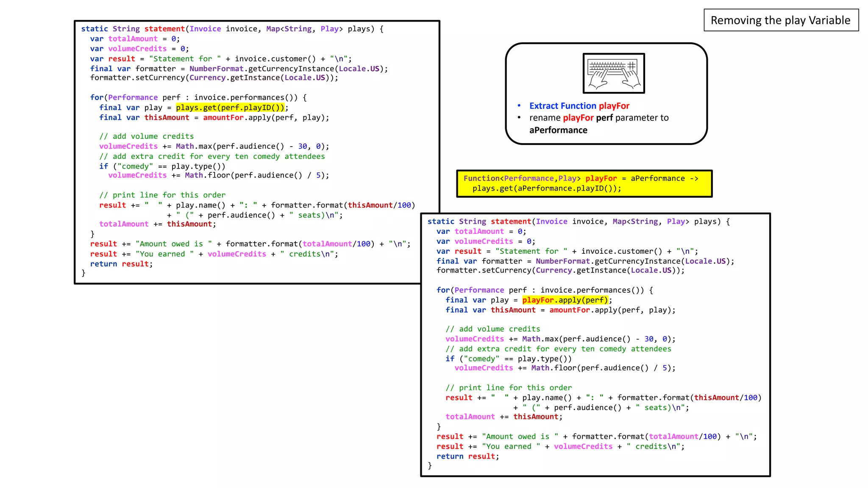Click the 'Removing the play Variable' title box
868x488 pixels.
tap(781, 20)
